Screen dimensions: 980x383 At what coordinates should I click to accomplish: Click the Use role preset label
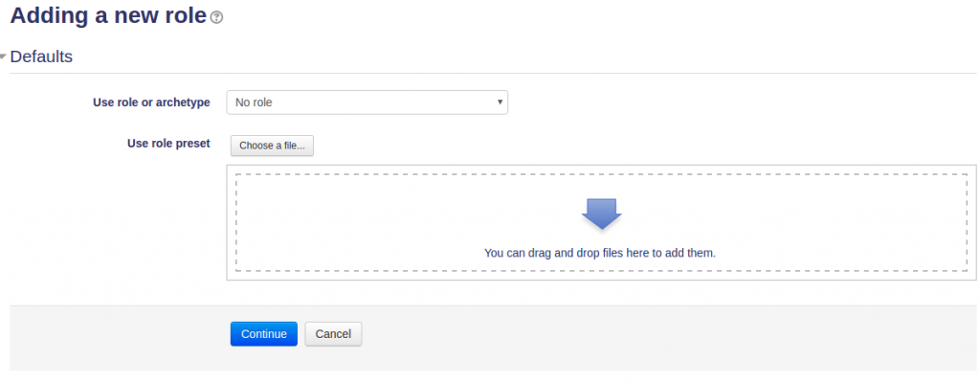(168, 144)
